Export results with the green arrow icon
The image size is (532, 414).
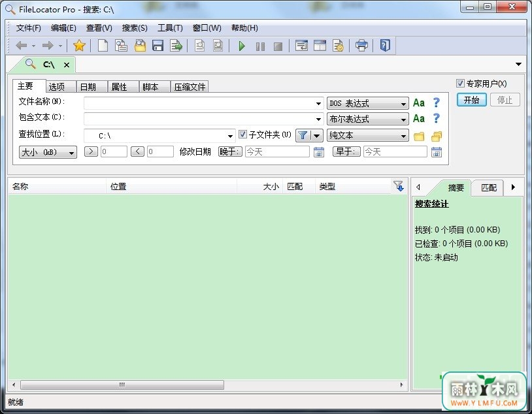tap(176, 46)
